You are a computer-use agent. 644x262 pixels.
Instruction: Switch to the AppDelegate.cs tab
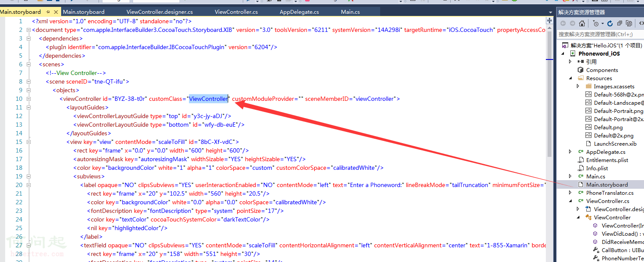tap(299, 12)
